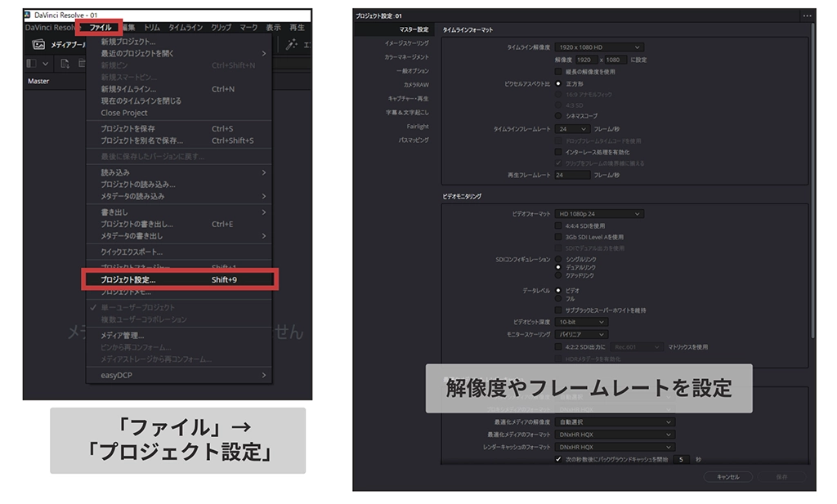Click the resolution width field showing 1920

click(x=585, y=60)
